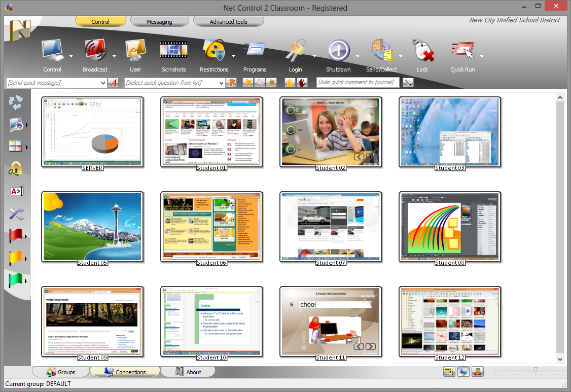571x392 pixels.
Task: Click the Groups button
Action: tap(60, 372)
